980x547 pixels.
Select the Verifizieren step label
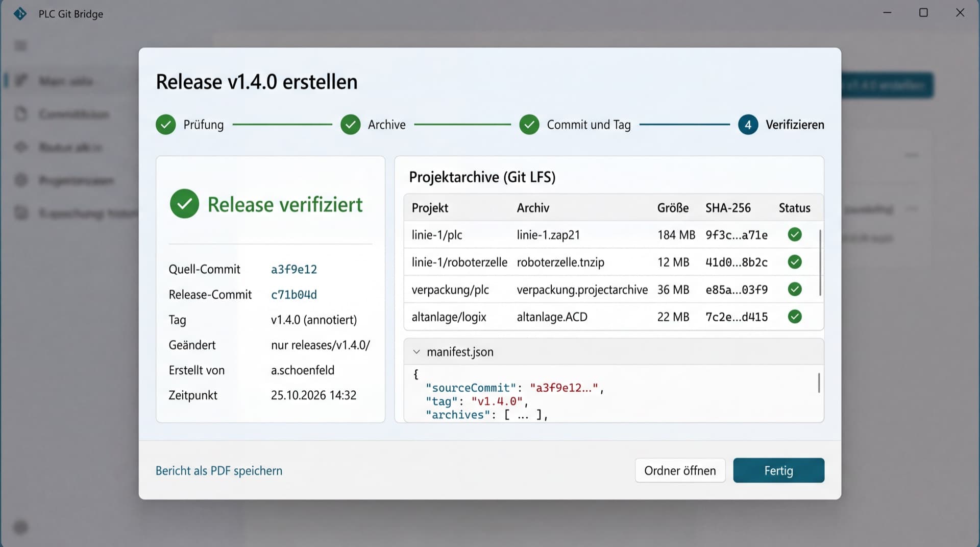pos(795,125)
